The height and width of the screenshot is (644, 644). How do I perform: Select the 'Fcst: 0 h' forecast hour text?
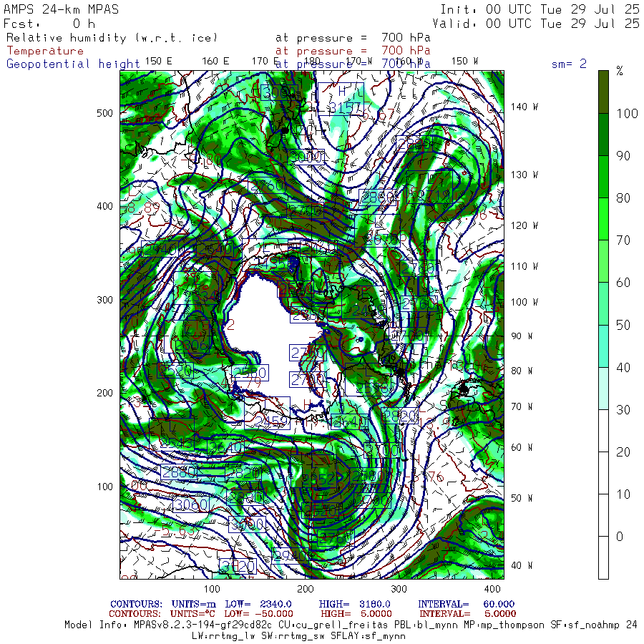(49, 24)
